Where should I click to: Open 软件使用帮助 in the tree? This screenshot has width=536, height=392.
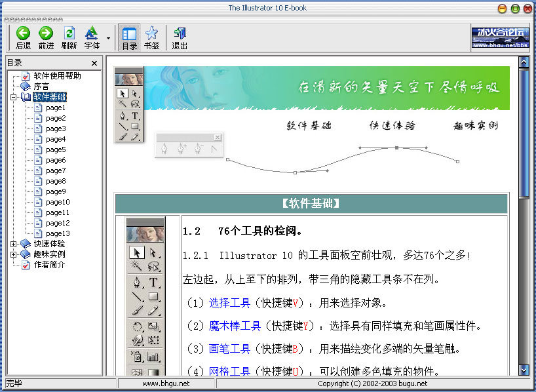[58, 75]
